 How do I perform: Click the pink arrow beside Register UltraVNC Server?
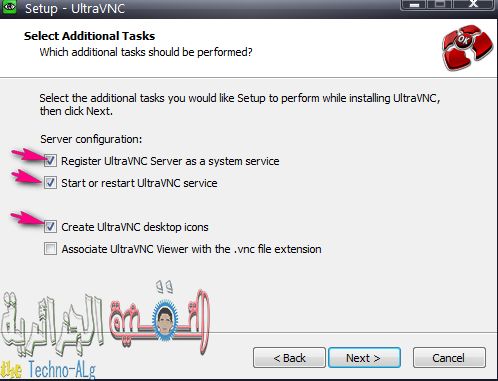[x=28, y=156]
